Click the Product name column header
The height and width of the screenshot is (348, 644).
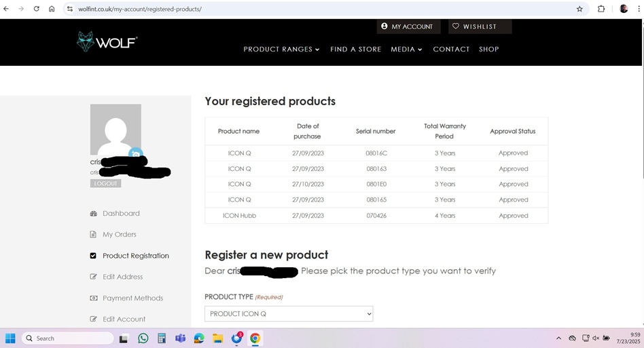tap(238, 131)
